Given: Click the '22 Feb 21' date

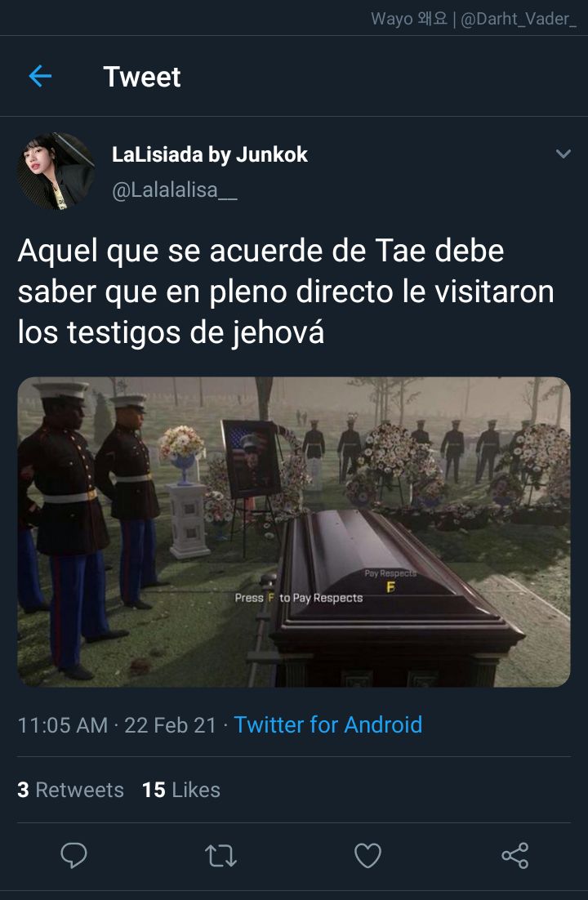Looking at the screenshot, I should pyautogui.click(x=171, y=725).
